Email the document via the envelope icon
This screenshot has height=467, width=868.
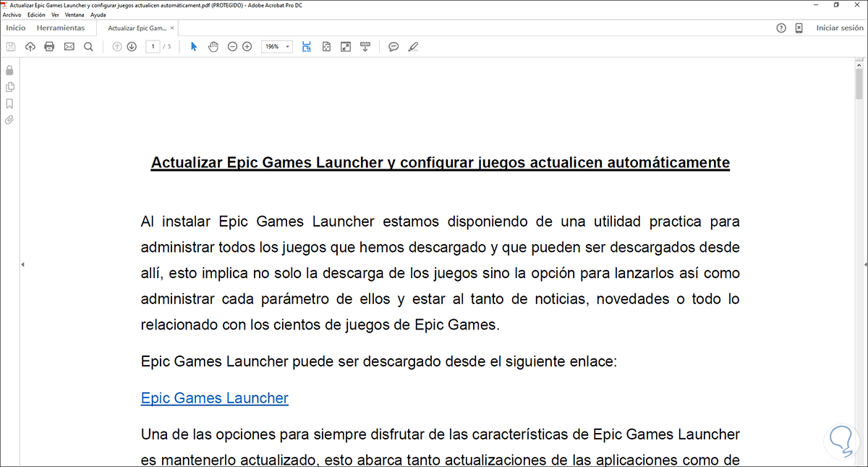pyautogui.click(x=69, y=46)
